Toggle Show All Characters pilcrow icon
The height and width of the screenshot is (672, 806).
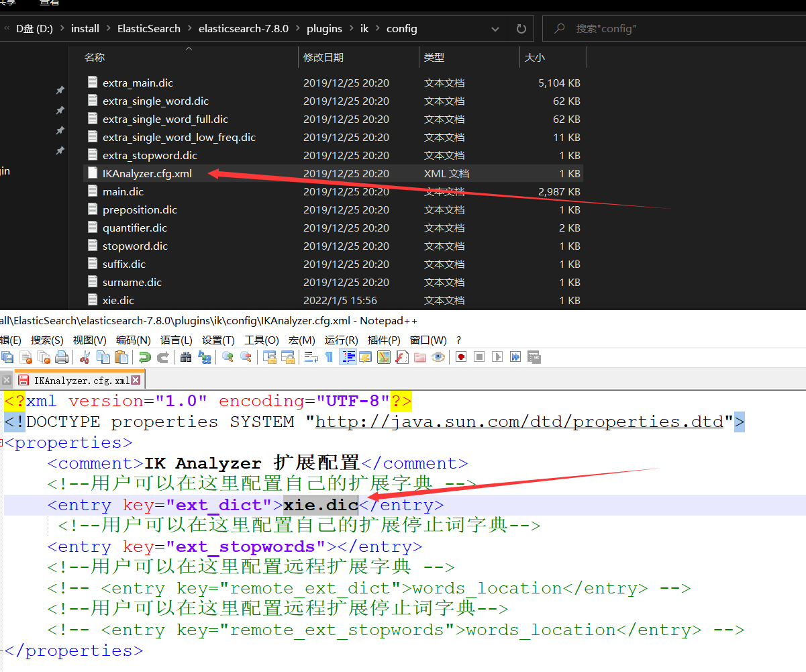pos(329,357)
